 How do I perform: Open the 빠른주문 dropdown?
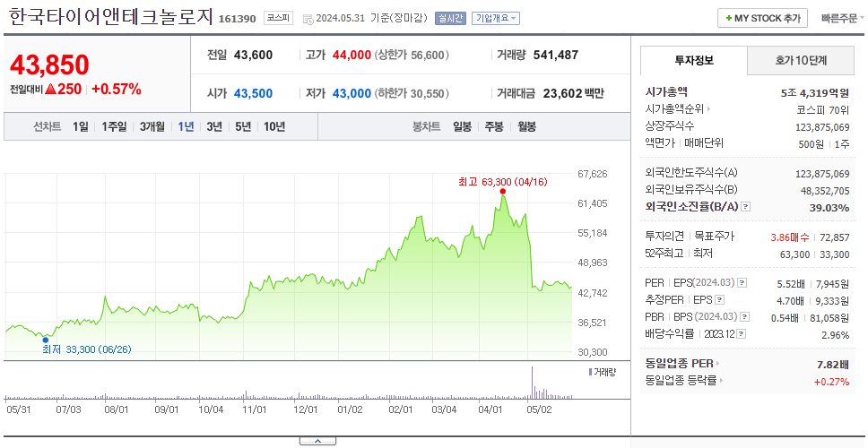click(x=843, y=18)
